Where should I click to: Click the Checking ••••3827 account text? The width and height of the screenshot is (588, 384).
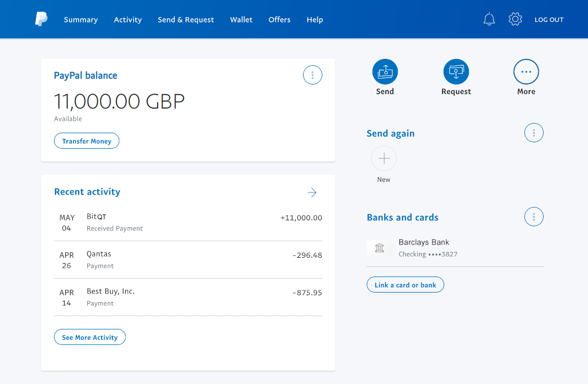click(428, 254)
